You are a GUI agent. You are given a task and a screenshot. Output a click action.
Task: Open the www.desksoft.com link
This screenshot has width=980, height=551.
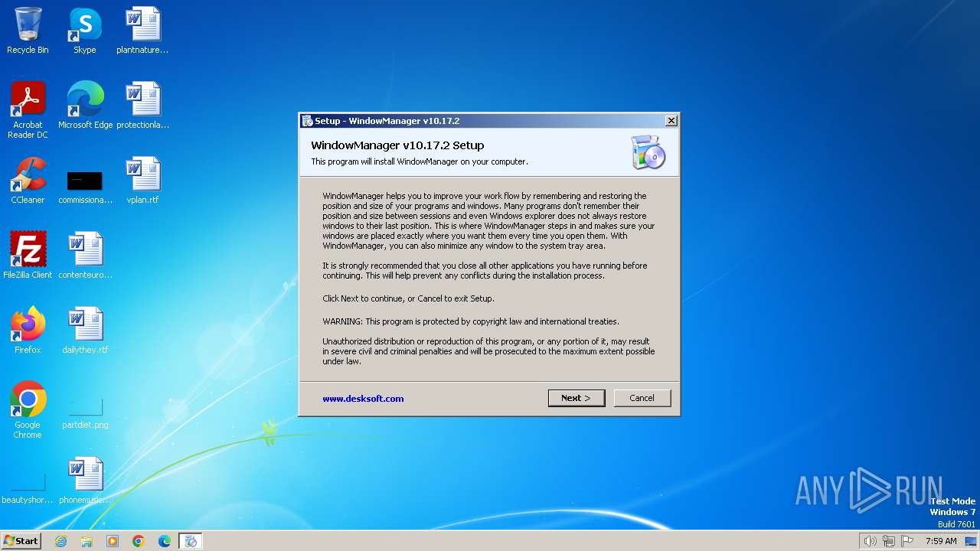tap(363, 399)
